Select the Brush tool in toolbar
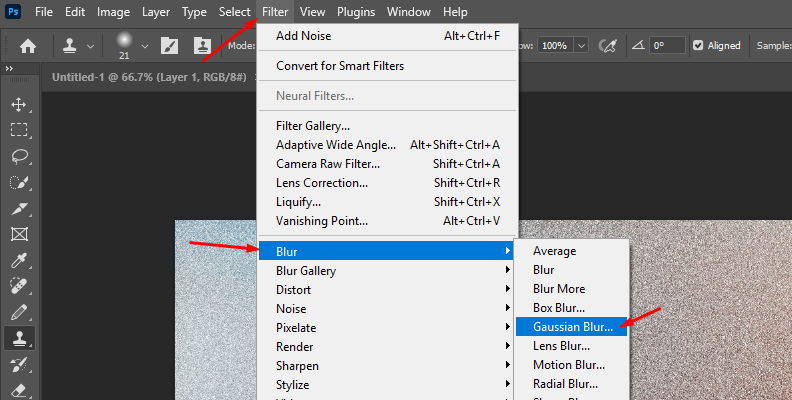This screenshot has width=792, height=400. coord(19,313)
